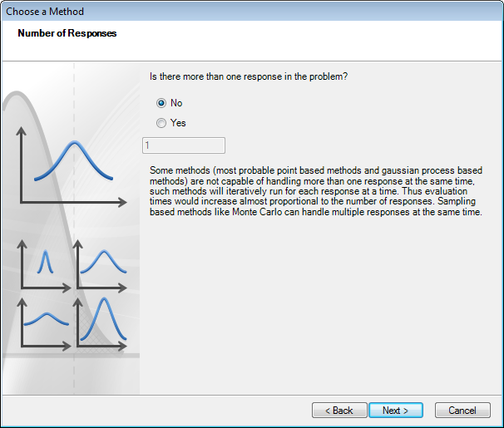Screen dimensions: 504x428
Task: Proceed using the "Next >" button
Action: (395, 411)
